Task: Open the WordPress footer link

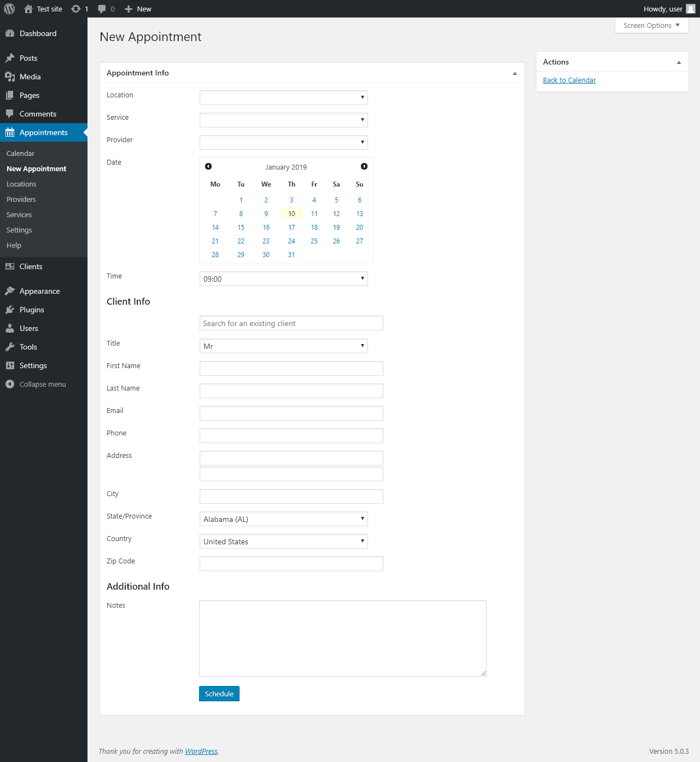Action: coord(201,752)
